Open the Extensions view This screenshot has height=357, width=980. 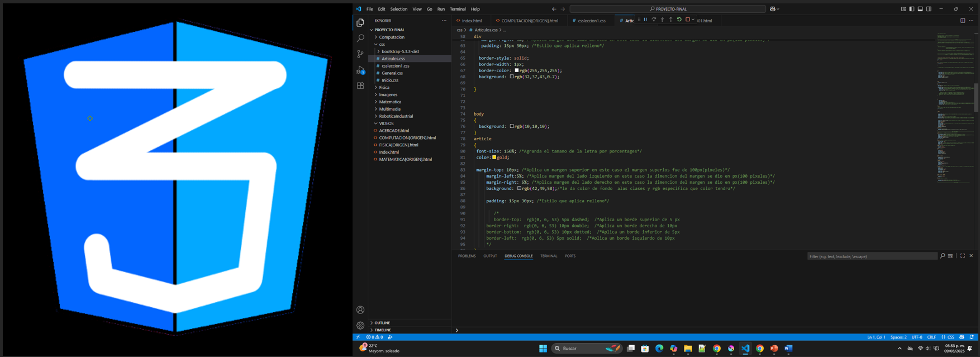[360, 85]
